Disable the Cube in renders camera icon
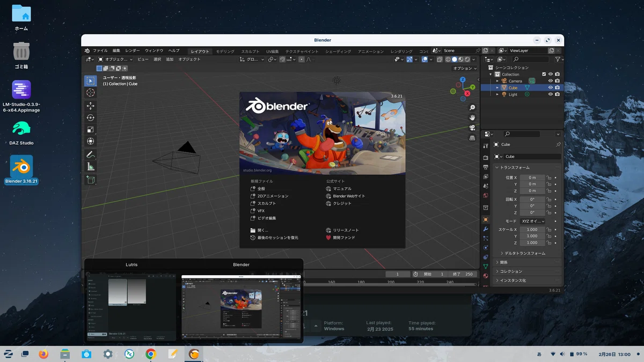The height and width of the screenshot is (362, 644). click(x=558, y=87)
